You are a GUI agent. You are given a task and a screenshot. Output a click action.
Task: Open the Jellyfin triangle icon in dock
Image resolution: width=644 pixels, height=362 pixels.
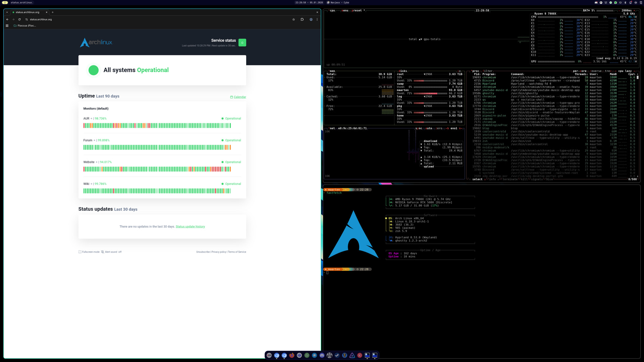click(352, 355)
